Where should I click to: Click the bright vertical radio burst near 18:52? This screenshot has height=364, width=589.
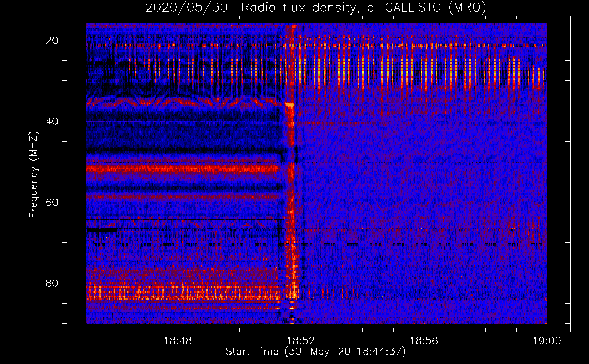(x=291, y=174)
